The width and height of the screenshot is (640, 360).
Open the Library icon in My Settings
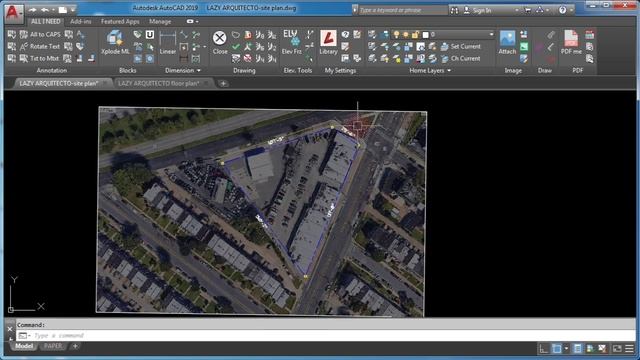click(328, 42)
